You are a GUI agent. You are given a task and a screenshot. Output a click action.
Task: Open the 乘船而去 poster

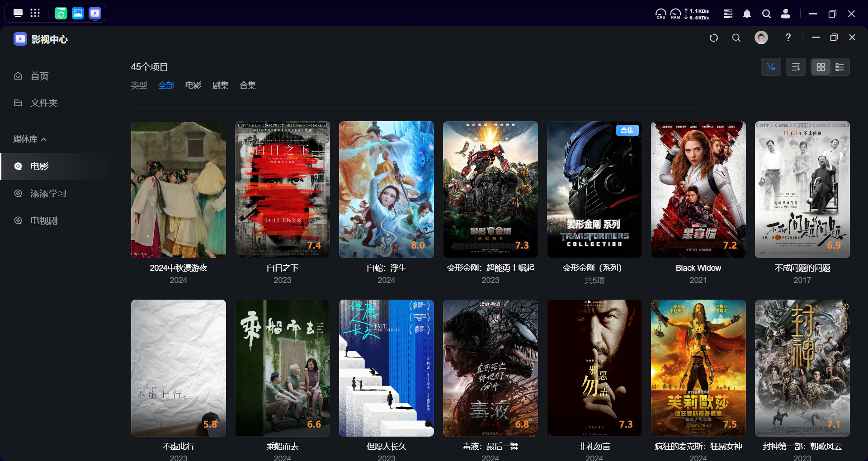pos(283,368)
